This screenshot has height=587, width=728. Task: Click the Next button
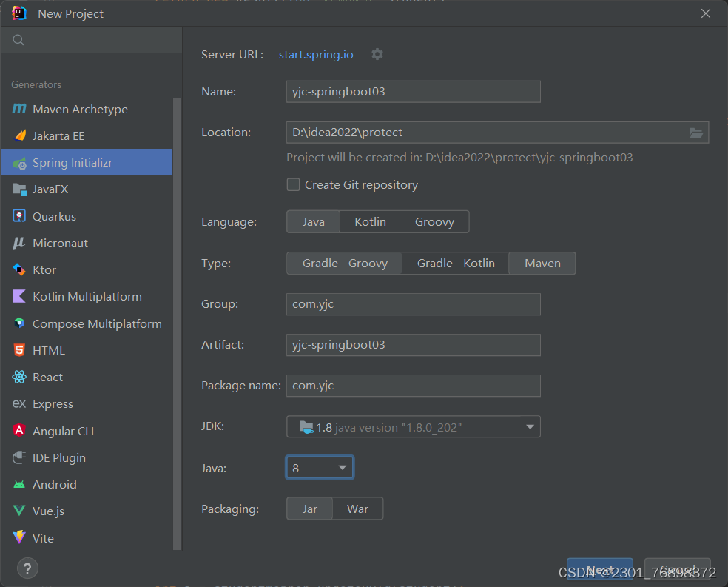[600, 570]
